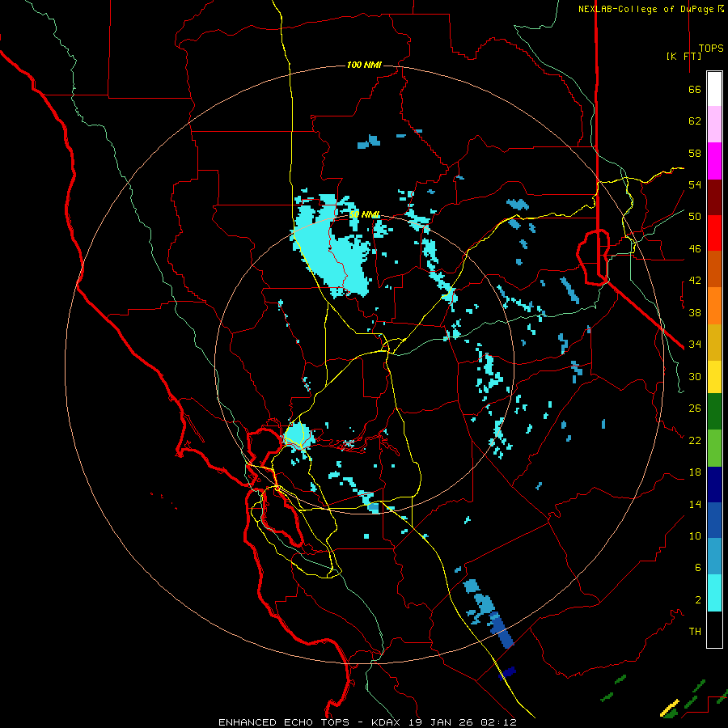Pick the cyan legend swatch
Screen dimensions: 728x728
[714, 593]
